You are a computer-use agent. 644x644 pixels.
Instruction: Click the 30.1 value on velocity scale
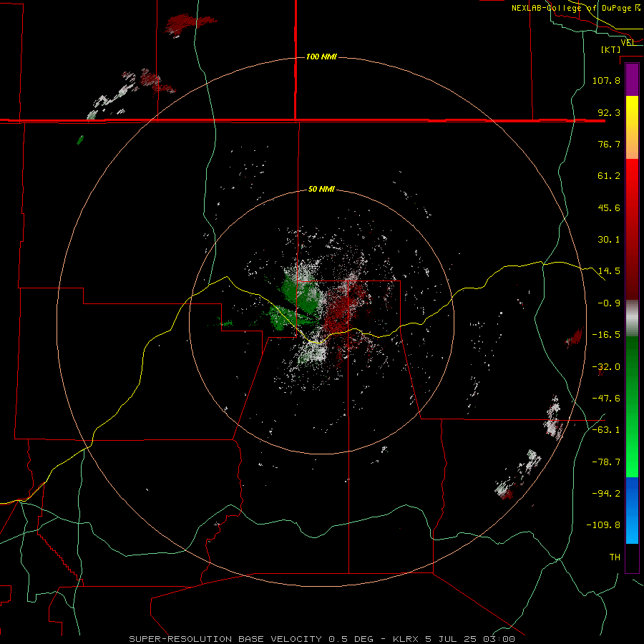pyautogui.click(x=609, y=240)
